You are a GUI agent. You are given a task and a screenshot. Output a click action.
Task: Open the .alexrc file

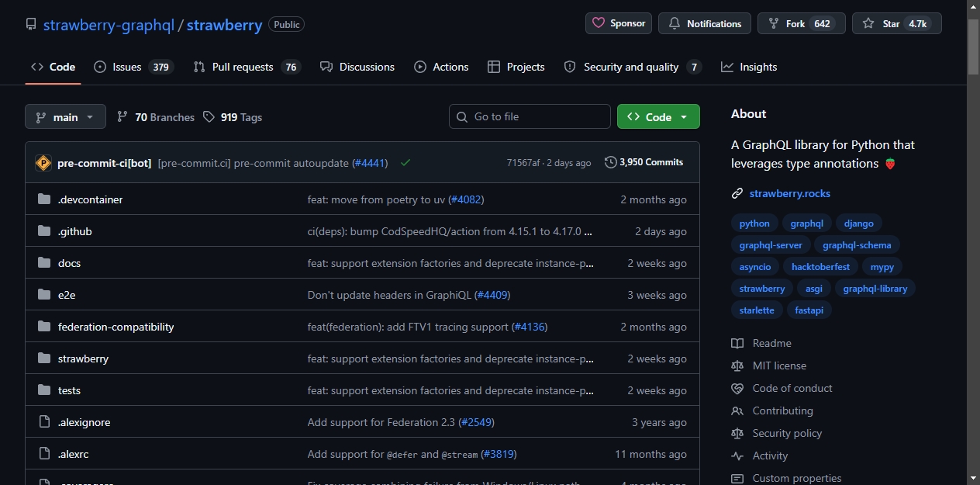(x=74, y=454)
